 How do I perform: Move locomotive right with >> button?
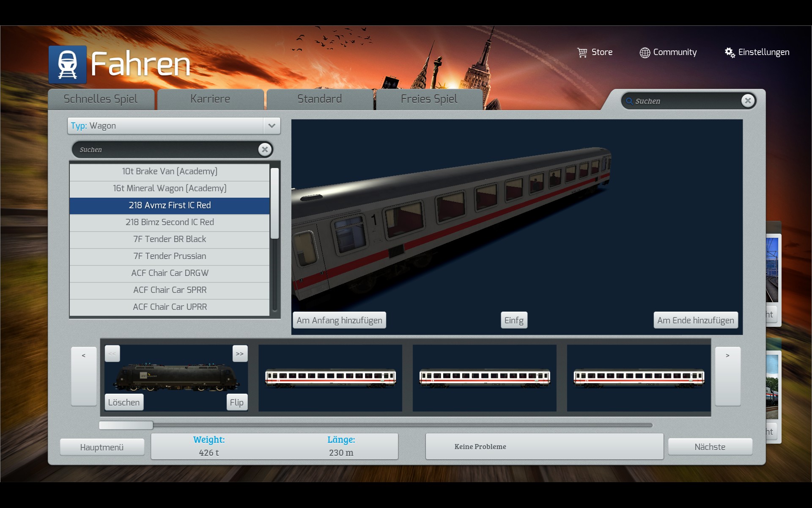(240, 353)
